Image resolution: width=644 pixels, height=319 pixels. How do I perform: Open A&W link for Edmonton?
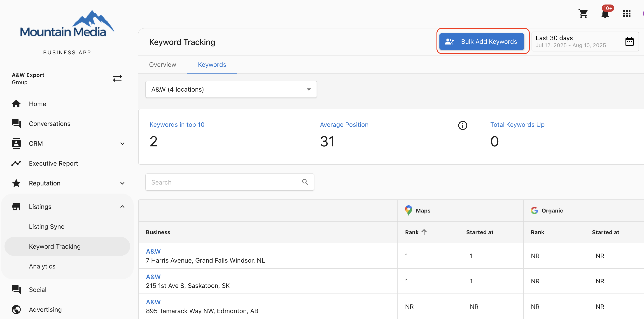(x=153, y=302)
